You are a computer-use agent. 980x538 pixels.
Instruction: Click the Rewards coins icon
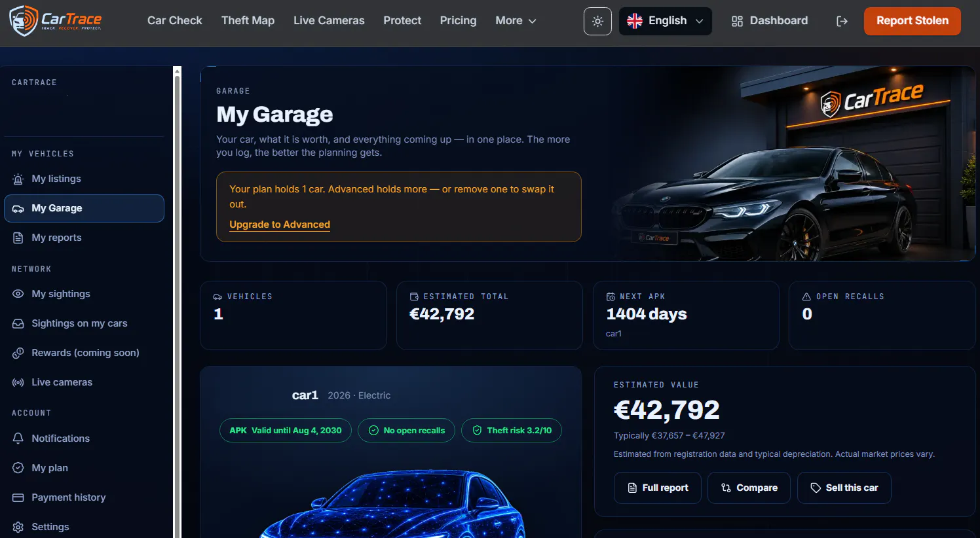[x=18, y=353]
